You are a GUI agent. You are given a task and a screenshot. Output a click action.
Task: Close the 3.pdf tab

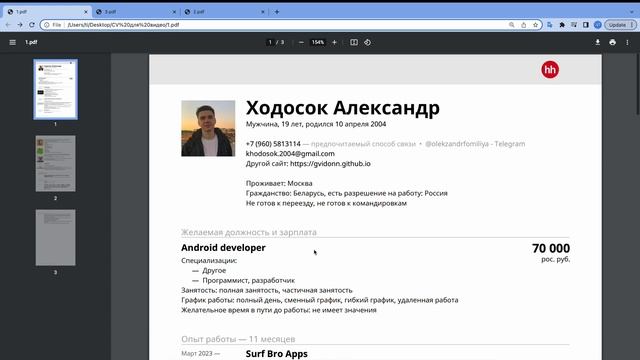pyautogui.click(x=174, y=12)
